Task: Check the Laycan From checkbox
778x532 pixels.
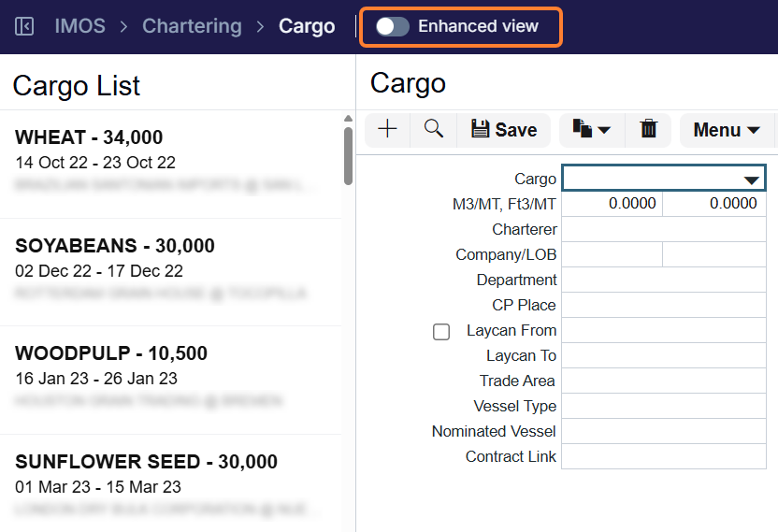Action: (x=441, y=332)
